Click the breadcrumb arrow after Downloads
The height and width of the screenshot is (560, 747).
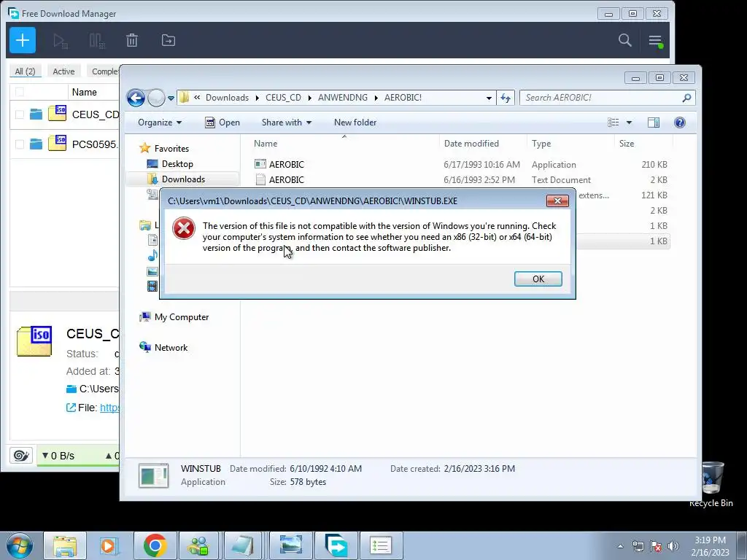pyautogui.click(x=258, y=98)
